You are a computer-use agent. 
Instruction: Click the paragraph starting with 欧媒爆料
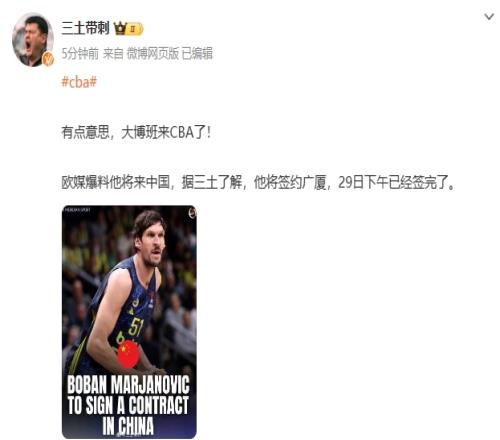pyautogui.click(x=258, y=183)
